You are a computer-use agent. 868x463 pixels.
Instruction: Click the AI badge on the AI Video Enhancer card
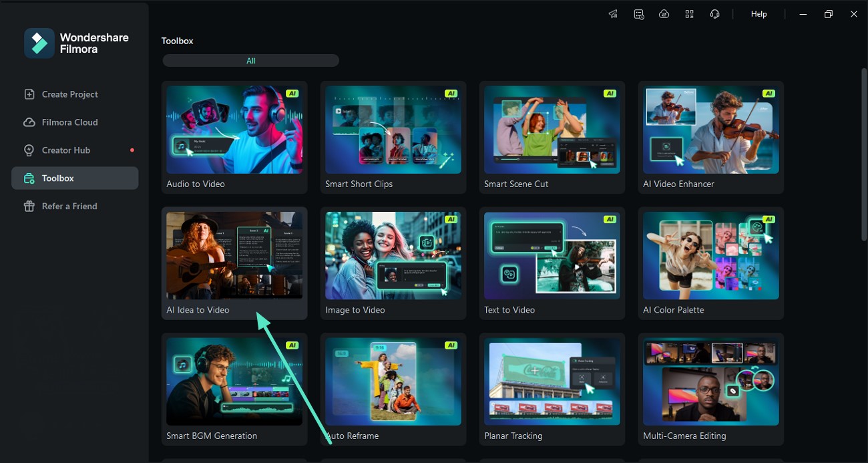pyautogui.click(x=769, y=94)
